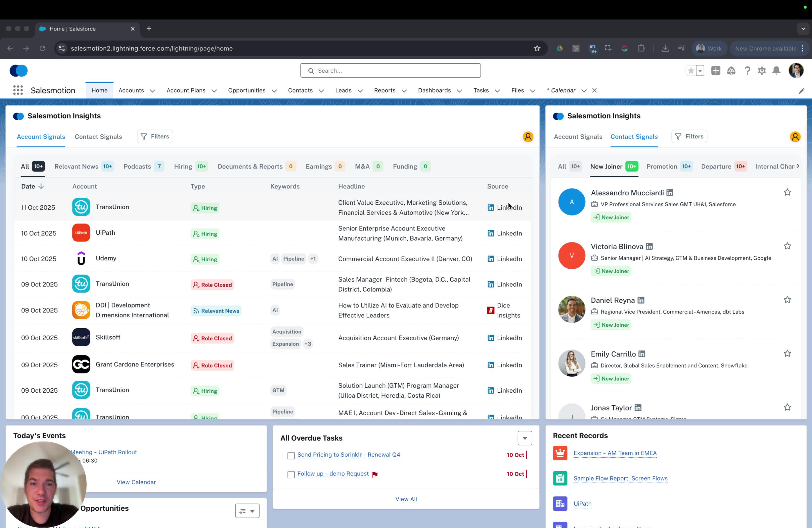
Task: Star Daniel Reyna contact
Action: 787,300
